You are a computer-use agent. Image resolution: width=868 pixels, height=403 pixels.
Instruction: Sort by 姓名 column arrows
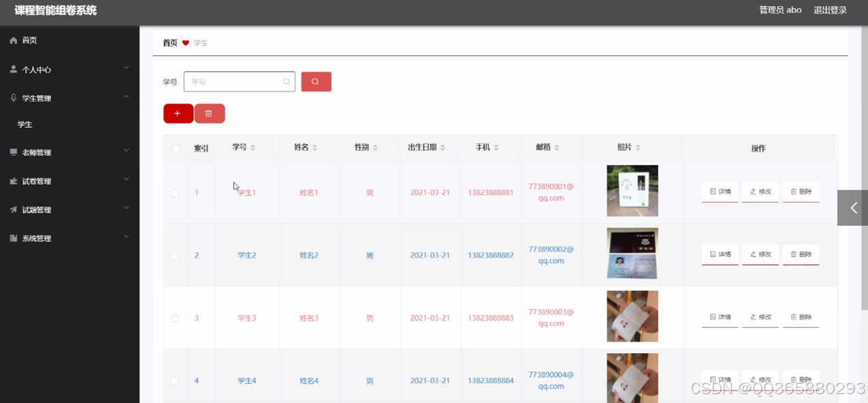pos(315,148)
